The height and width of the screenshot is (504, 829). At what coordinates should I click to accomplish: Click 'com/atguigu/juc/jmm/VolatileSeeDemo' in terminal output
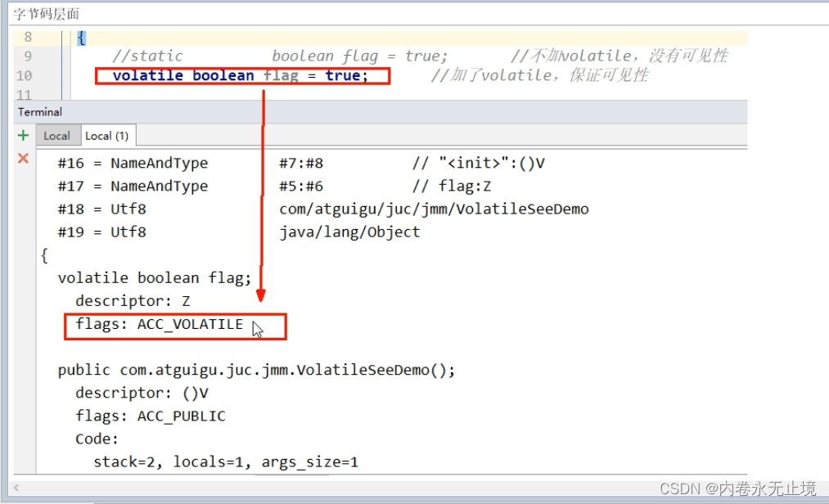[x=434, y=209]
